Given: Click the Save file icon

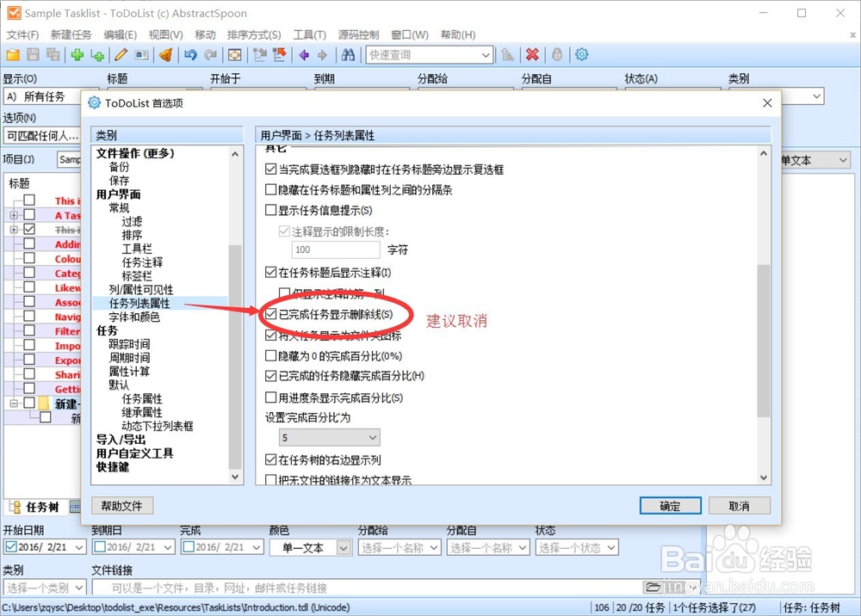Looking at the screenshot, I should tap(31, 54).
